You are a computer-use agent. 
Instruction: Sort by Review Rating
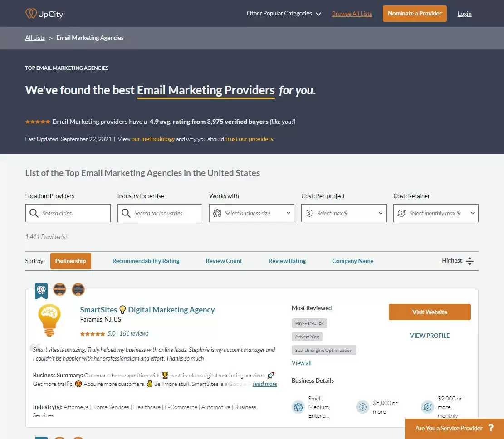[287, 261]
